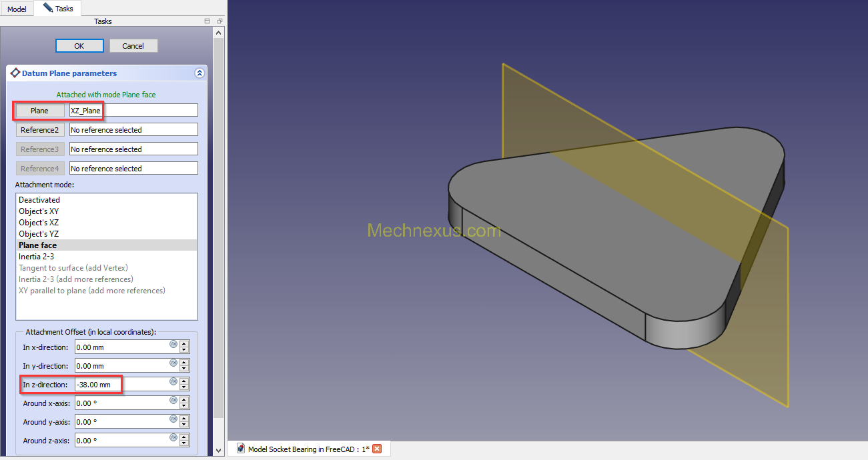Select Object's XY attachment mode
Screen dimensions: 868x460
click(107, 211)
